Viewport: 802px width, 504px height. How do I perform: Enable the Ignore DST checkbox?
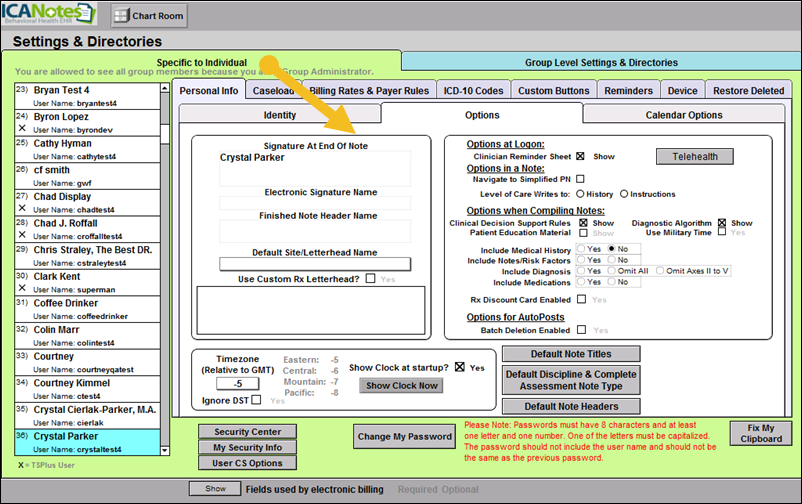pyautogui.click(x=256, y=400)
